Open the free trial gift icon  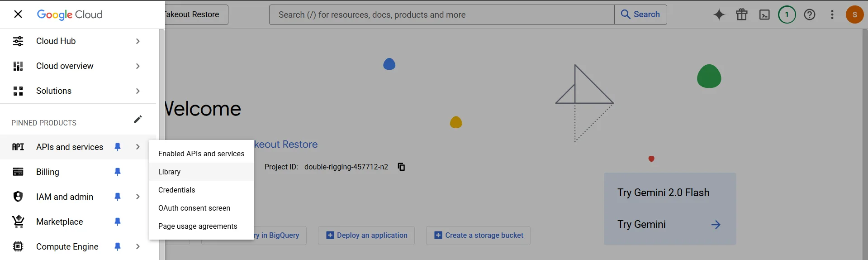tap(742, 14)
